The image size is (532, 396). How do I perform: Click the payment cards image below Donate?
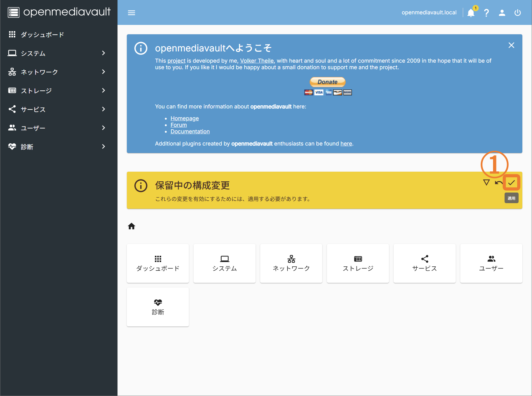[328, 92]
